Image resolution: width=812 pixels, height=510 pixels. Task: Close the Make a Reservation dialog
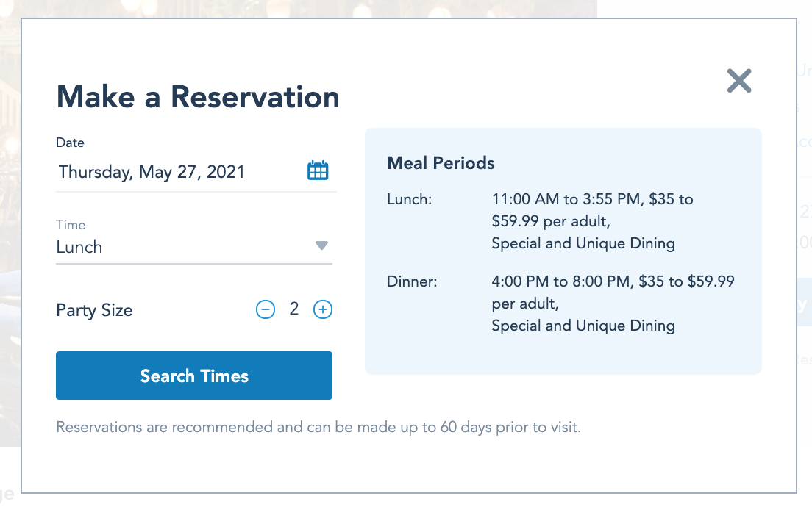pos(738,81)
